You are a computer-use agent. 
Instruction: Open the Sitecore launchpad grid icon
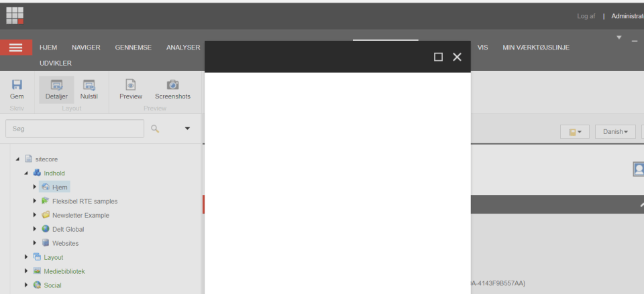tap(15, 15)
